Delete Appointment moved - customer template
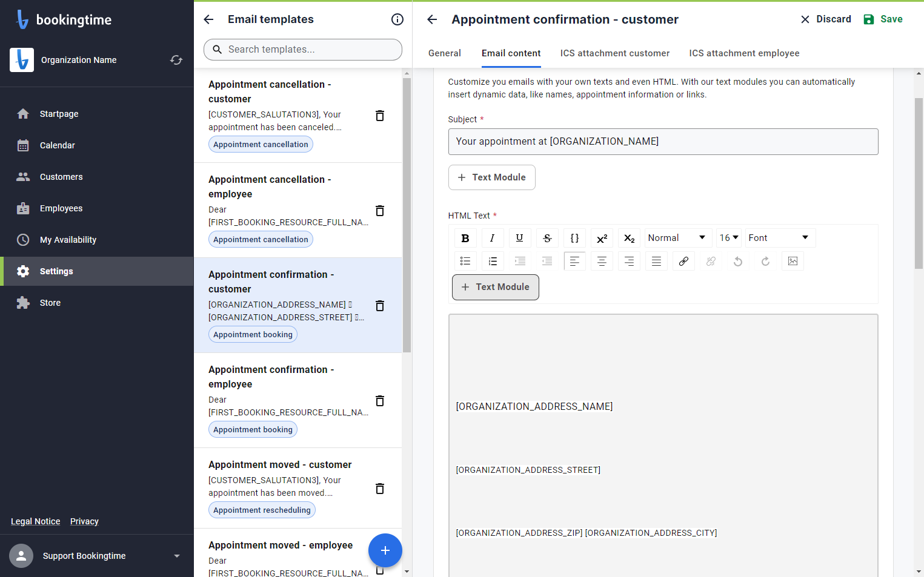This screenshot has width=924, height=577. click(380, 489)
